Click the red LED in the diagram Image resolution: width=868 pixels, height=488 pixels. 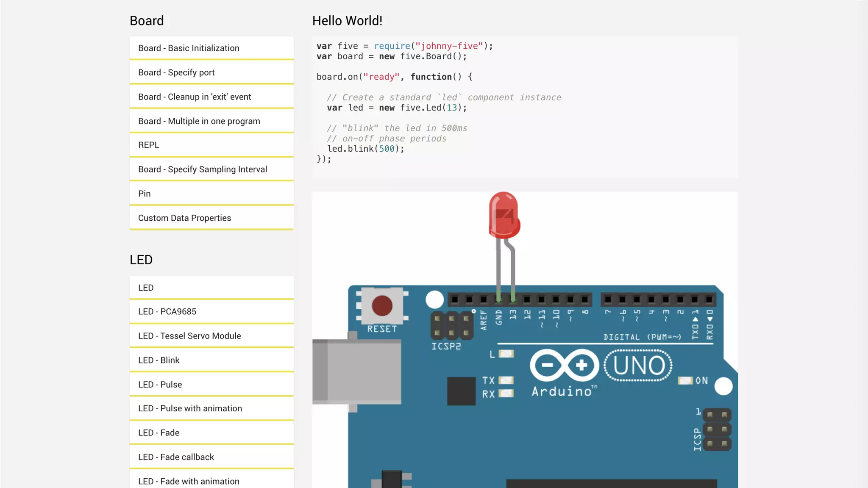coord(504,215)
